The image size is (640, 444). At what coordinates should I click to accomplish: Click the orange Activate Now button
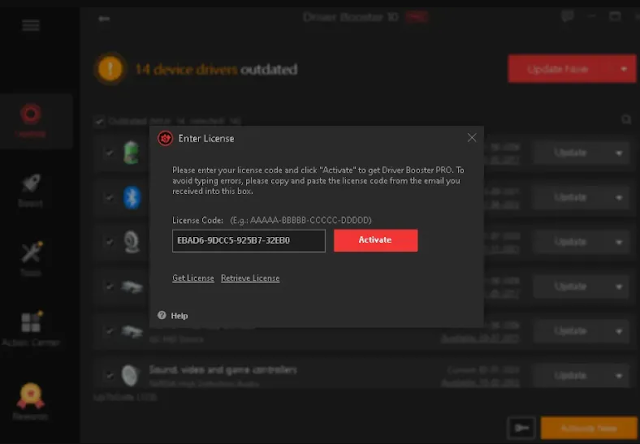(589, 428)
